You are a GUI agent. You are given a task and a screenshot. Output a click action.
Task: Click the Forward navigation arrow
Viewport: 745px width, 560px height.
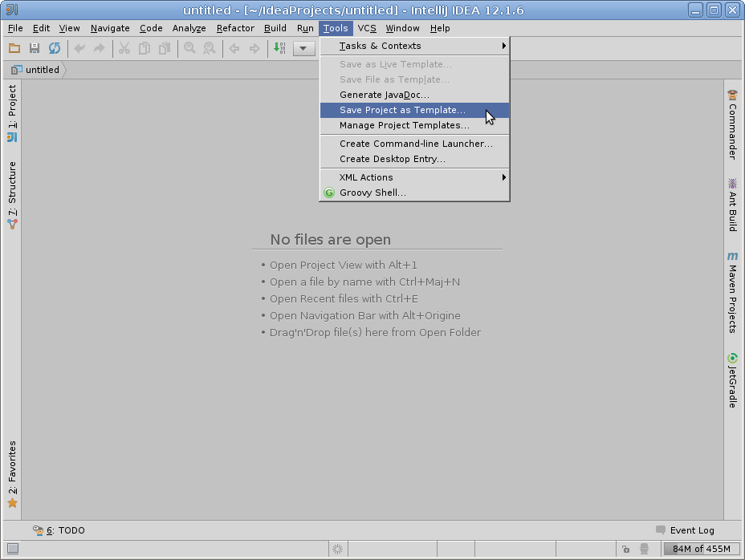coord(254,48)
